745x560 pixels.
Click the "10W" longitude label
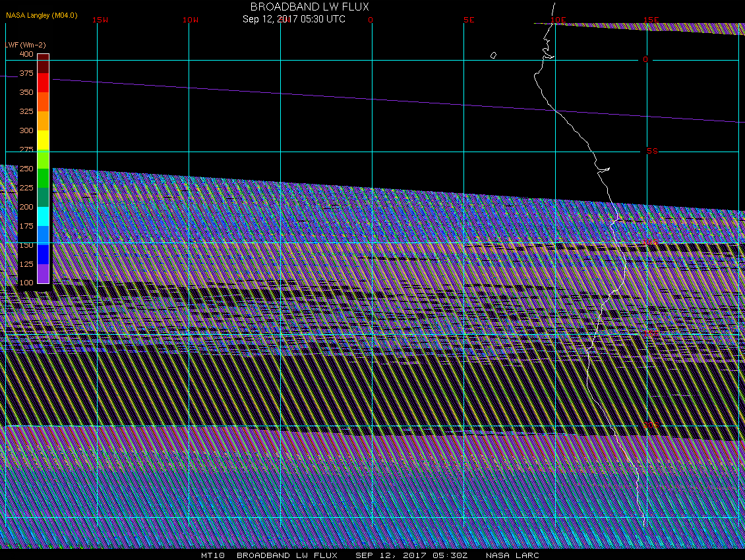click(191, 20)
